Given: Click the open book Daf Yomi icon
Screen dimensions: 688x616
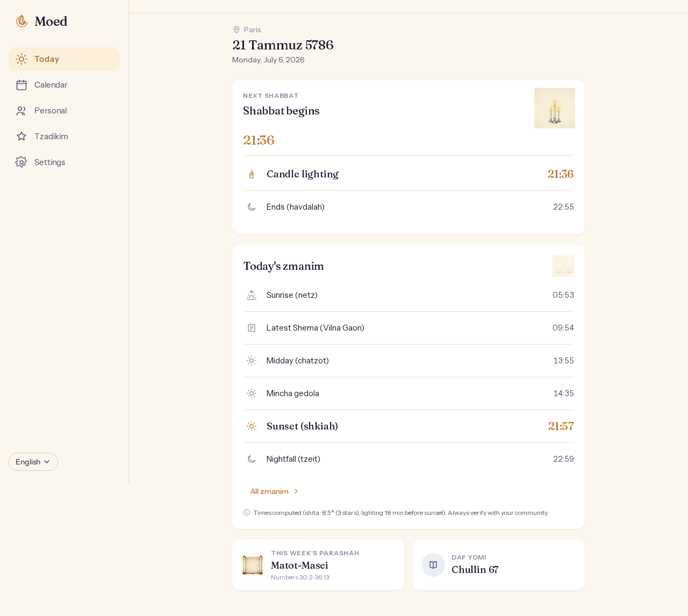Looking at the screenshot, I should [433, 565].
